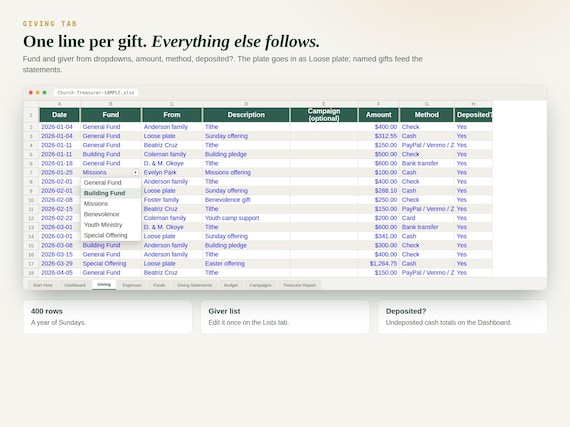Image resolution: width=570 pixels, height=427 pixels.
Task: Select the Description column header cell
Action: [246, 115]
